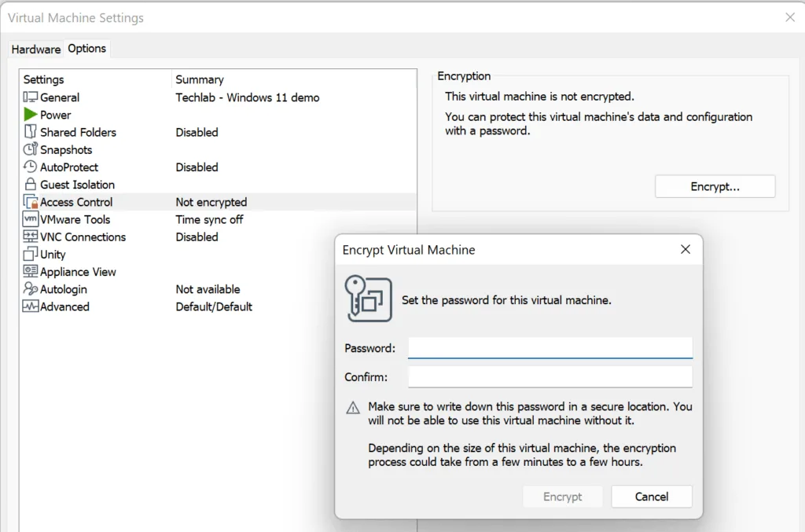The width and height of the screenshot is (805, 532).
Task: Click the green Power play icon
Action: [31, 115]
